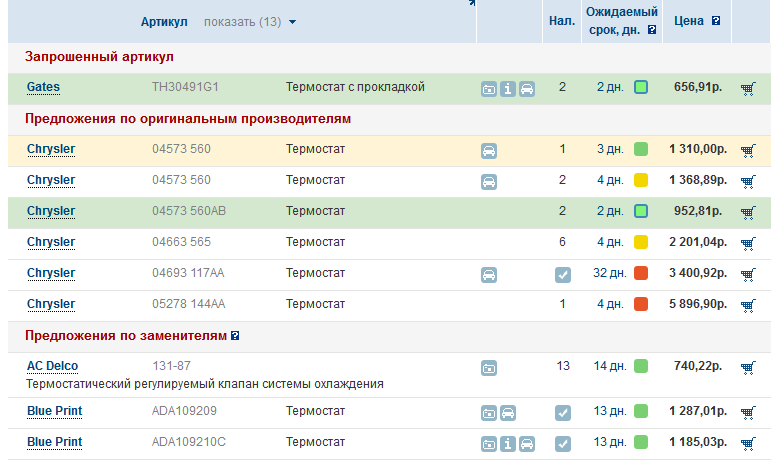Open Chrysler link for 04573 560AB
The image size is (783, 460).
click(51, 211)
